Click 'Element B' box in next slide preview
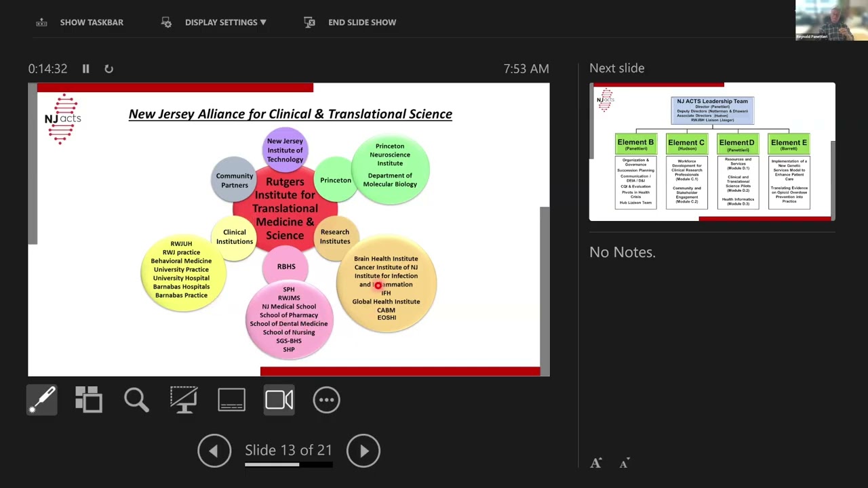Image resolution: width=868 pixels, height=488 pixels. point(635,144)
